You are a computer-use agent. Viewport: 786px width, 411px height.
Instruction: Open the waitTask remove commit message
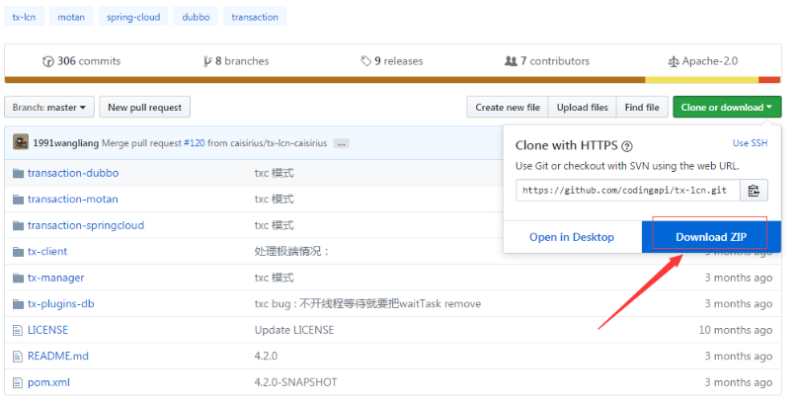[x=367, y=303]
